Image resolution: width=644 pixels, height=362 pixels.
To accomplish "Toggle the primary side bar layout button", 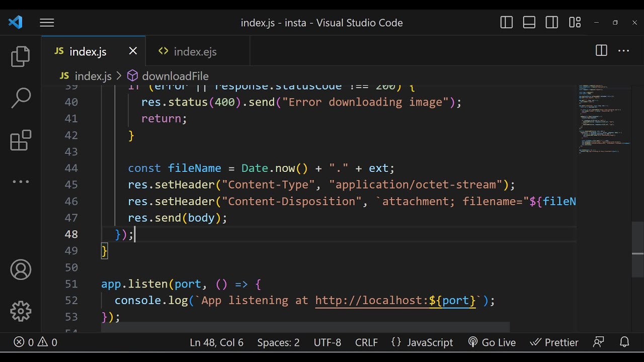I will click(507, 23).
